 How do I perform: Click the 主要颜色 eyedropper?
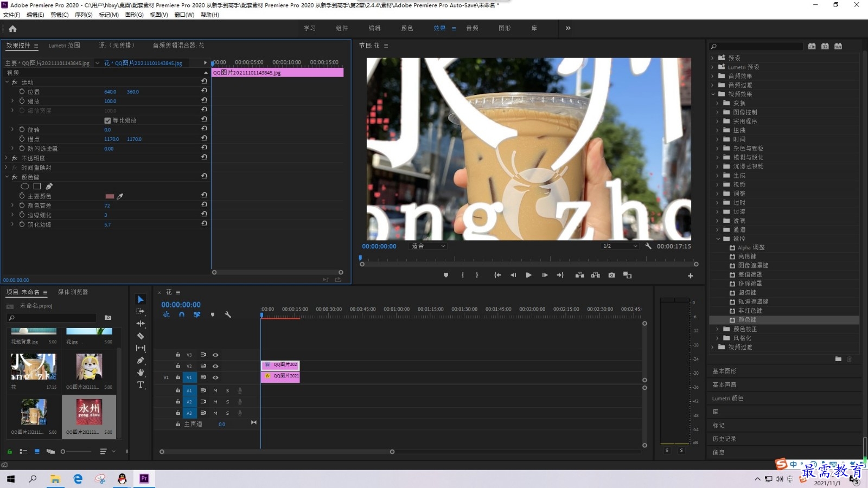pyautogui.click(x=120, y=196)
